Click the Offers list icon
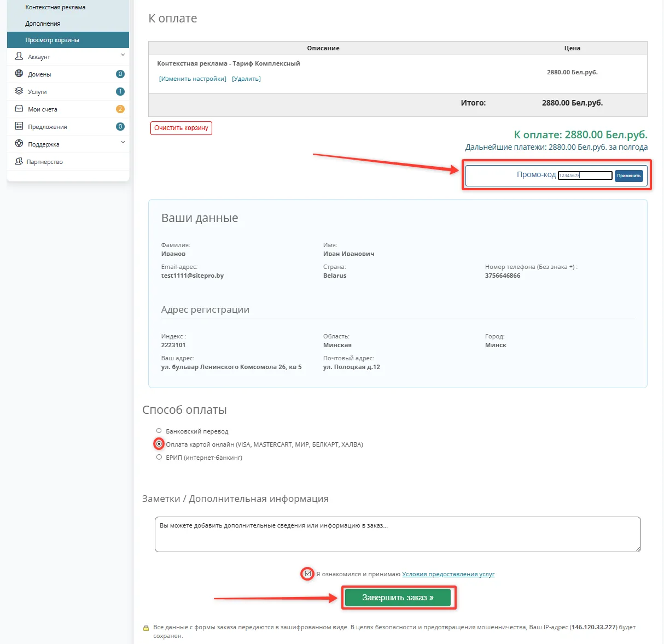This screenshot has width=664, height=644. 19,126
